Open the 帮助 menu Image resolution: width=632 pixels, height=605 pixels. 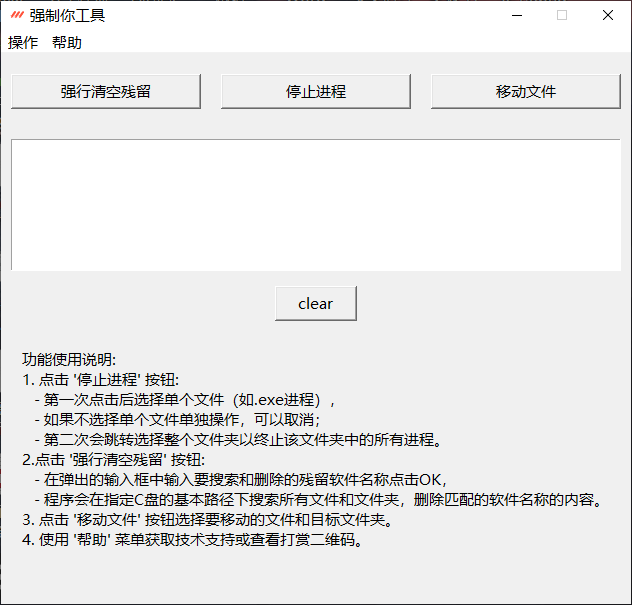[x=67, y=43]
